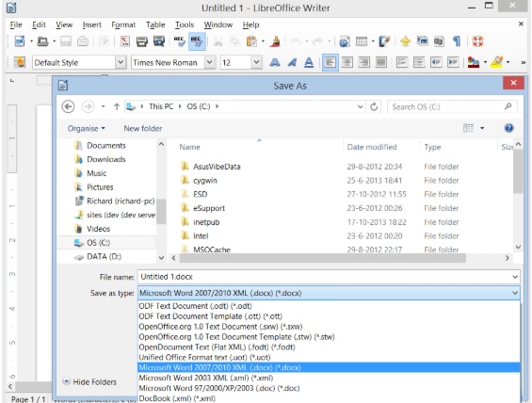Click the Insert Table icon
Viewport: 532px width, 403px height.
coord(362,41)
